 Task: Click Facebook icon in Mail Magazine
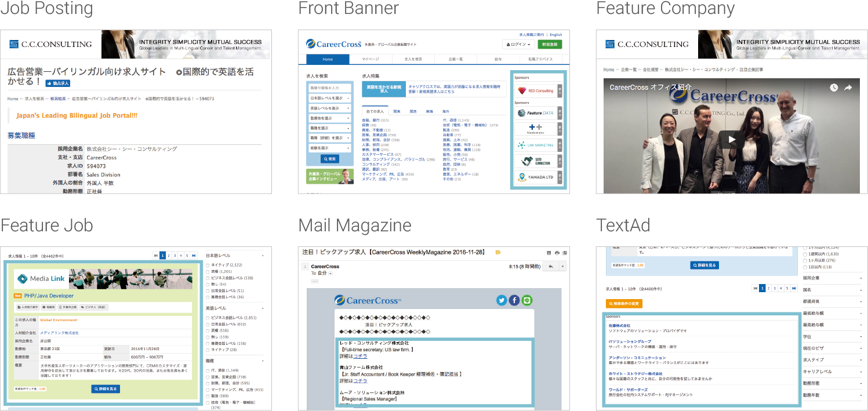tap(514, 300)
